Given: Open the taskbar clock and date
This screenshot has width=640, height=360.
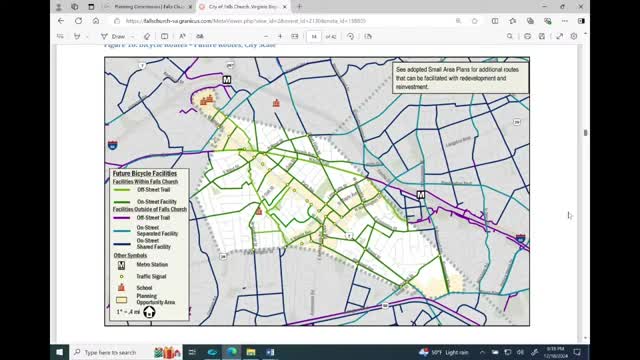Looking at the screenshot, I should pyautogui.click(x=556, y=352).
